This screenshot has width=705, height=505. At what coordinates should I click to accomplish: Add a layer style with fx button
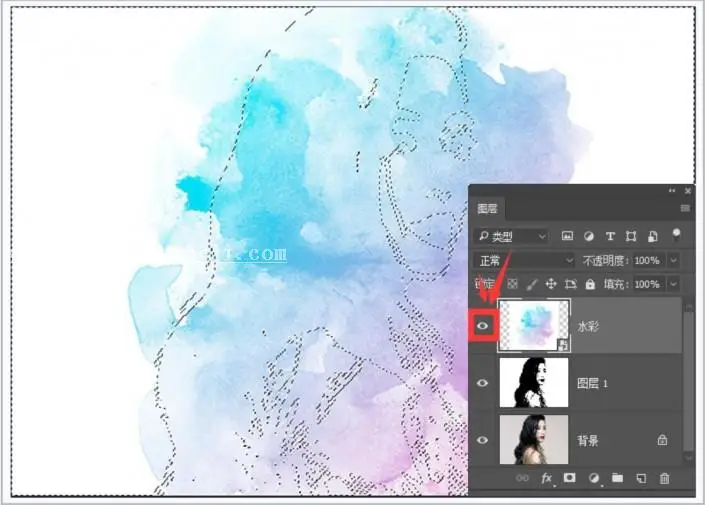[547, 478]
